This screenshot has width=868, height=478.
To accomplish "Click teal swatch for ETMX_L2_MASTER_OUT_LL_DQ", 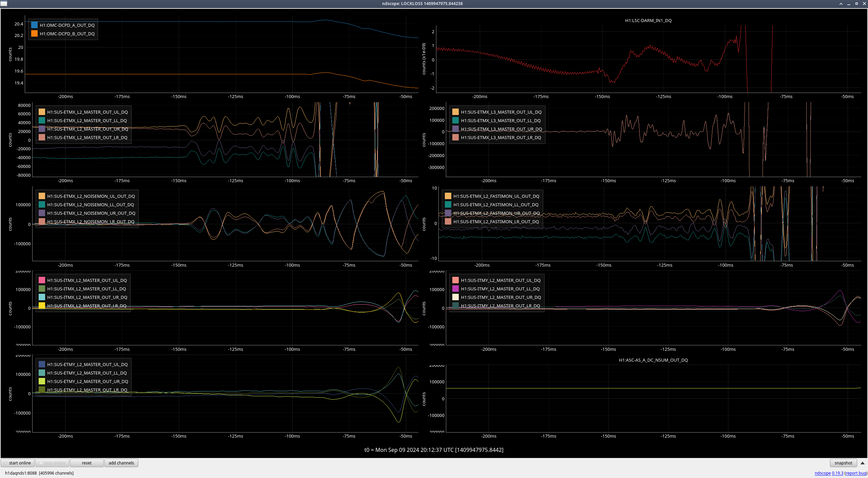I will point(42,120).
